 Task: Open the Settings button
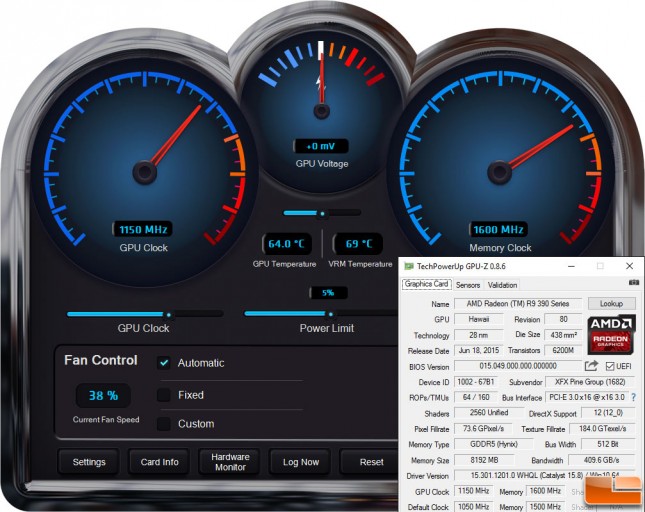(89, 462)
